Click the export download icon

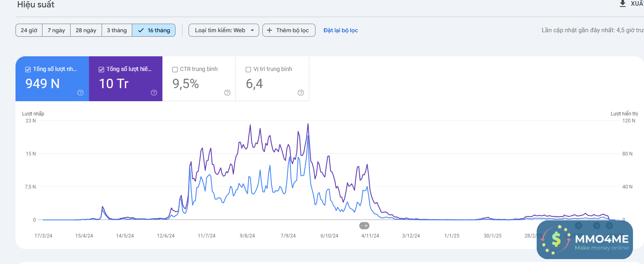[622, 4]
